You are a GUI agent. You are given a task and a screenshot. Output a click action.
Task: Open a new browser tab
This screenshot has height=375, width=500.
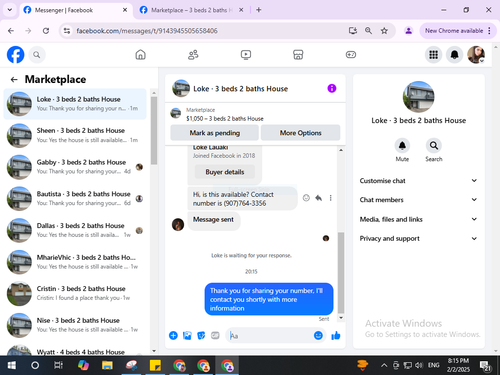[x=259, y=10]
